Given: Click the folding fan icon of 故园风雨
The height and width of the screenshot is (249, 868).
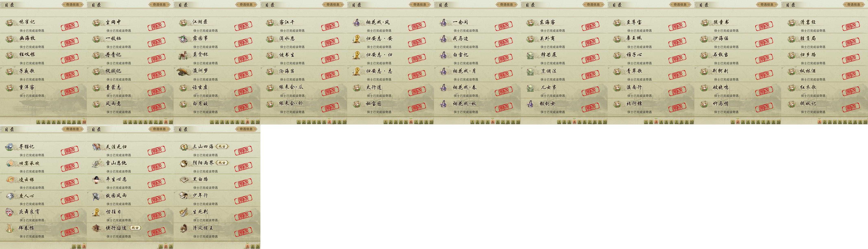Looking at the screenshot, I should point(97,196).
